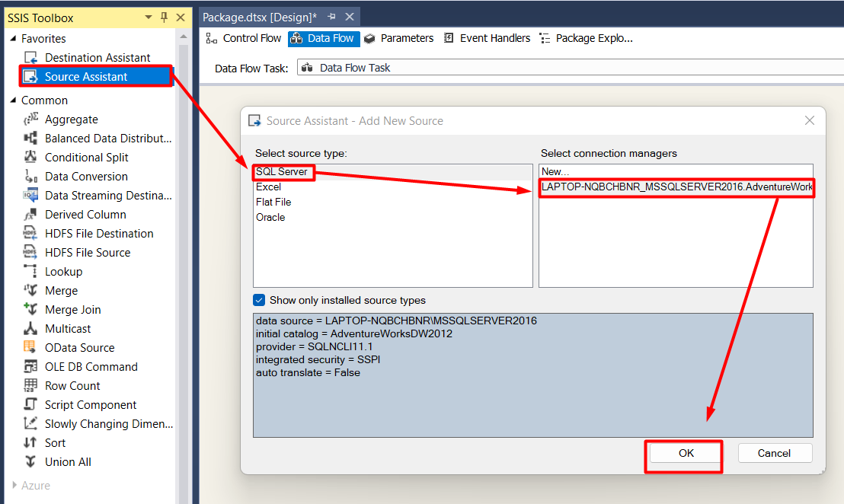844x504 pixels.
Task: Close the Source Assistant dialog window
Action: click(810, 120)
